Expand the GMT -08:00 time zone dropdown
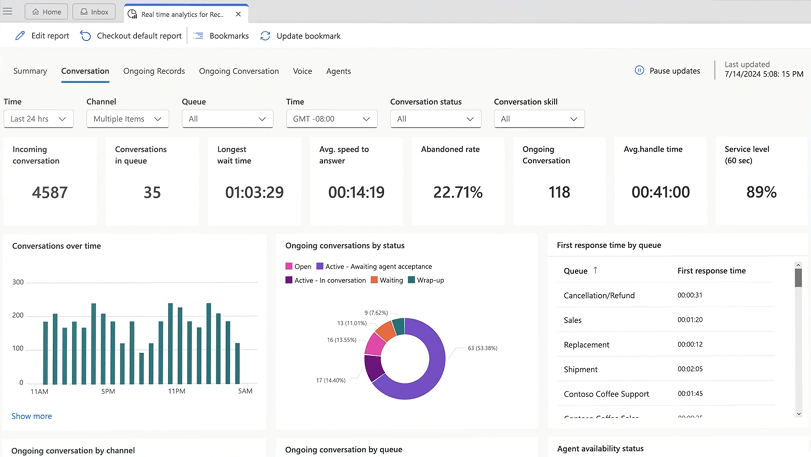Viewport: 811px width, 457px height. coord(331,119)
